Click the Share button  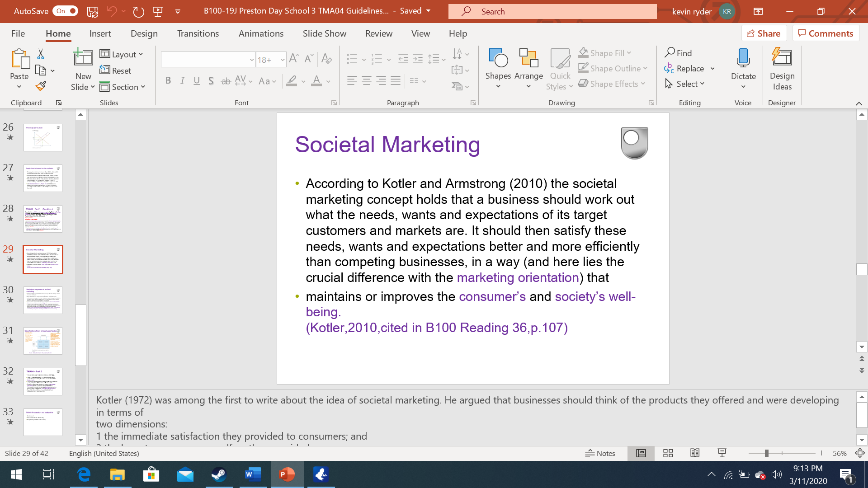click(x=764, y=33)
